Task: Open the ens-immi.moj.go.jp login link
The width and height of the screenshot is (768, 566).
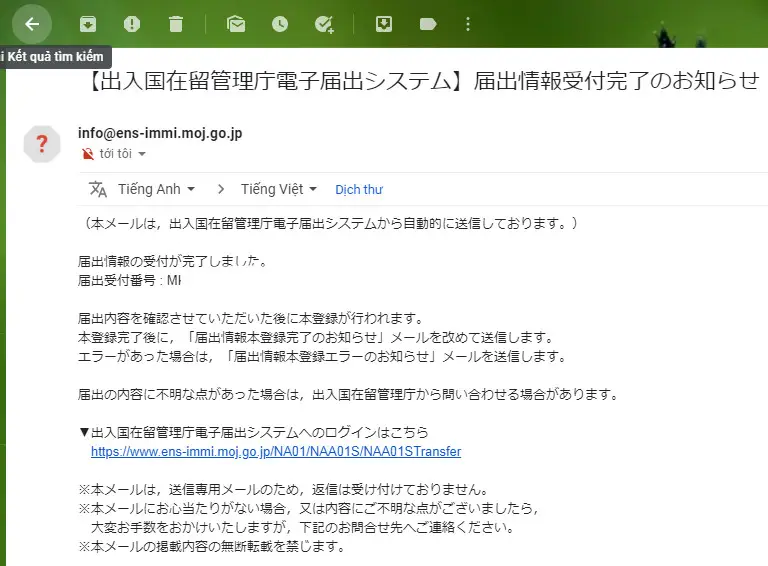Action: point(276,451)
